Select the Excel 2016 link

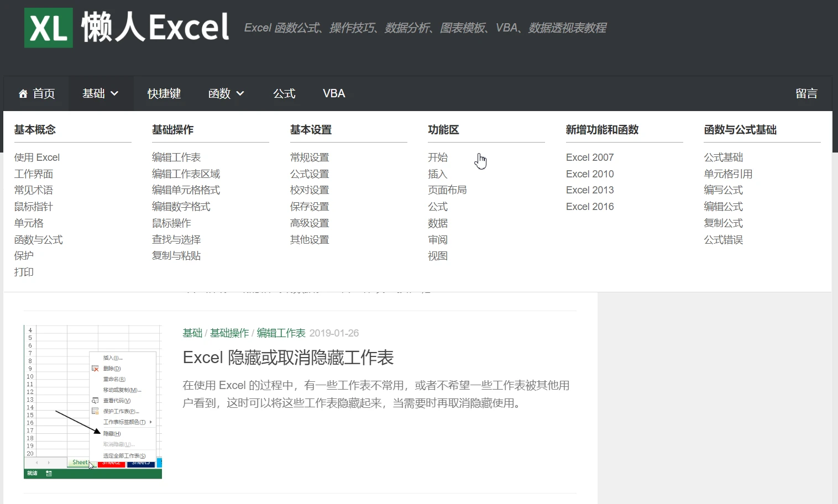pyautogui.click(x=590, y=207)
